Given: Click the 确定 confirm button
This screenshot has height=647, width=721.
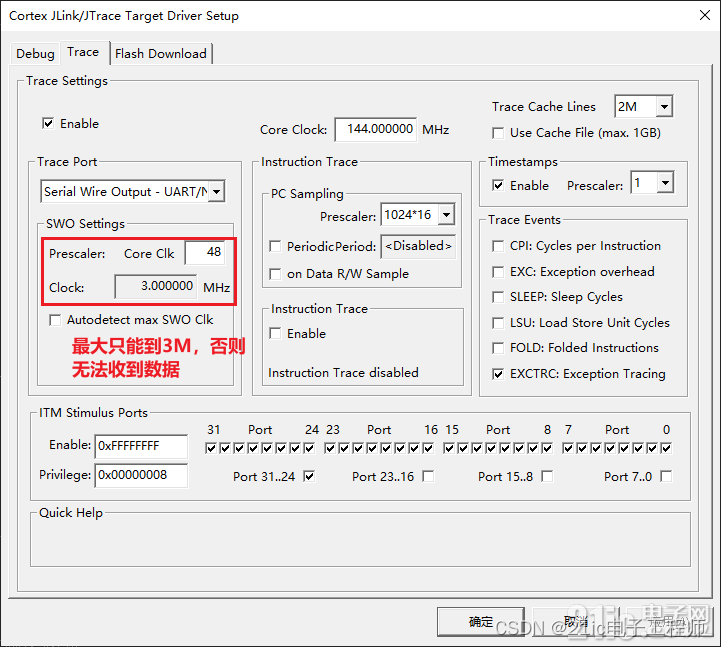Looking at the screenshot, I should (481, 622).
